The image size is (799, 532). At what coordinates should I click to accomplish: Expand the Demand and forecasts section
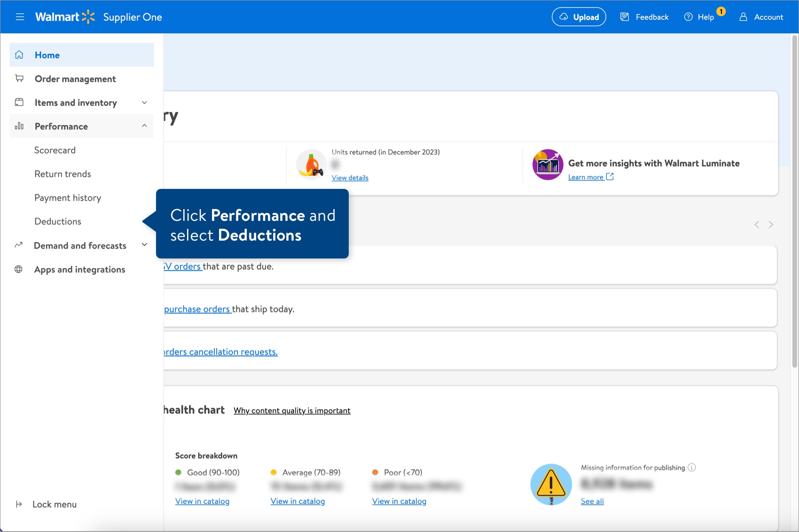[x=144, y=245]
